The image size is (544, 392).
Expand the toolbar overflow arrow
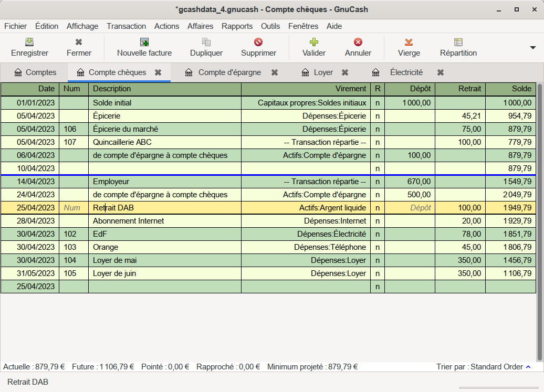point(533,47)
